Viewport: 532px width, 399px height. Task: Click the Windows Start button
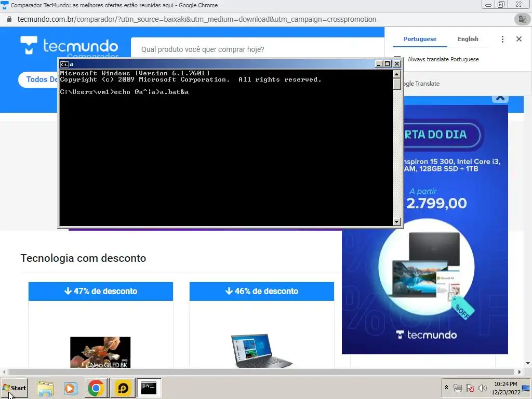point(14,388)
